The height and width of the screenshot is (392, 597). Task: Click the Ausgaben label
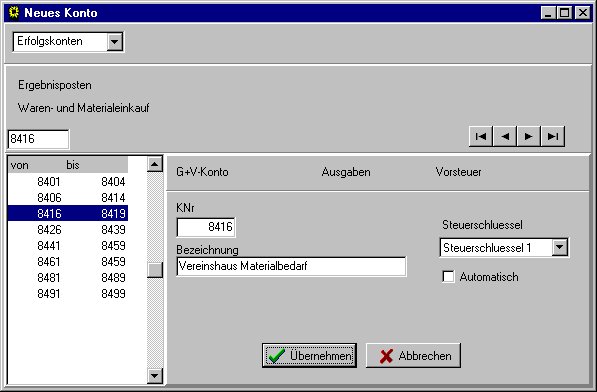346,172
